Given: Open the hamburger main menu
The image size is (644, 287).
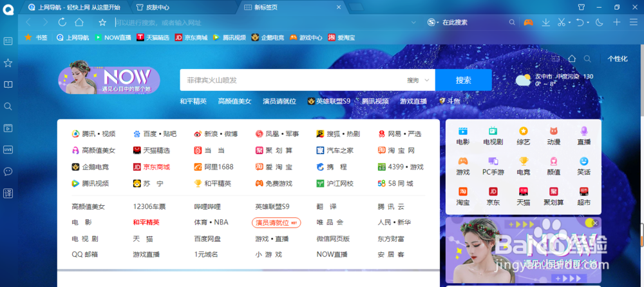Looking at the screenshot, I should coord(634,22).
